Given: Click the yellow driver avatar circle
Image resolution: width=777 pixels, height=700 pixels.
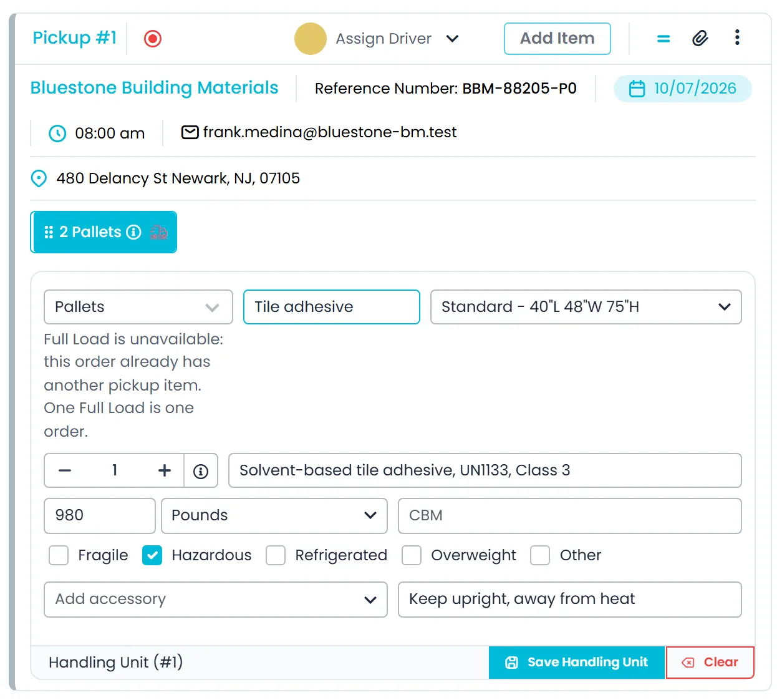Looking at the screenshot, I should [311, 39].
